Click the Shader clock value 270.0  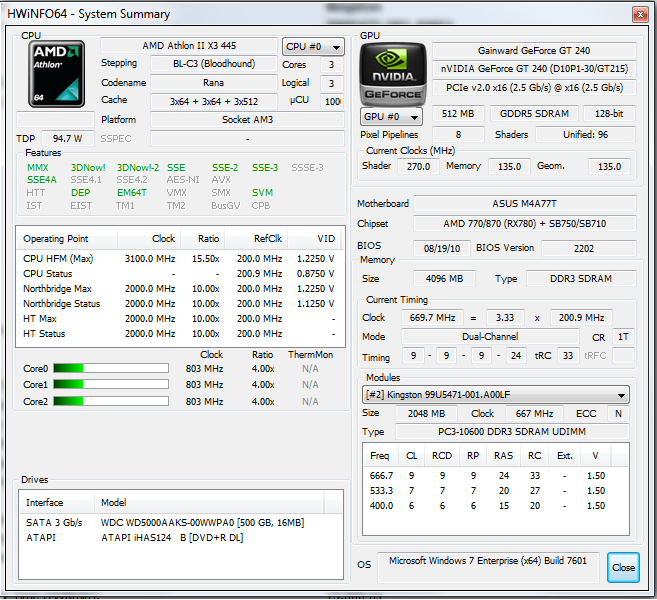coord(418,166)
